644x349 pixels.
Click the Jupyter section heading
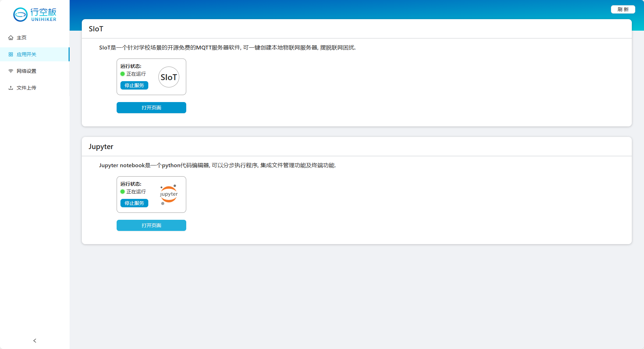(x=101, y=147)
